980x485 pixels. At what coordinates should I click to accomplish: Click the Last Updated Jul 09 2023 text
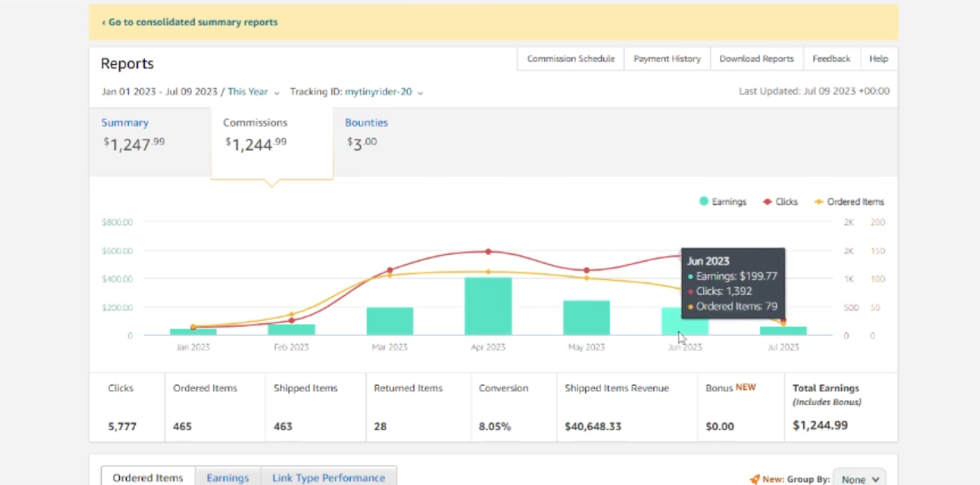tap(813, 92)
